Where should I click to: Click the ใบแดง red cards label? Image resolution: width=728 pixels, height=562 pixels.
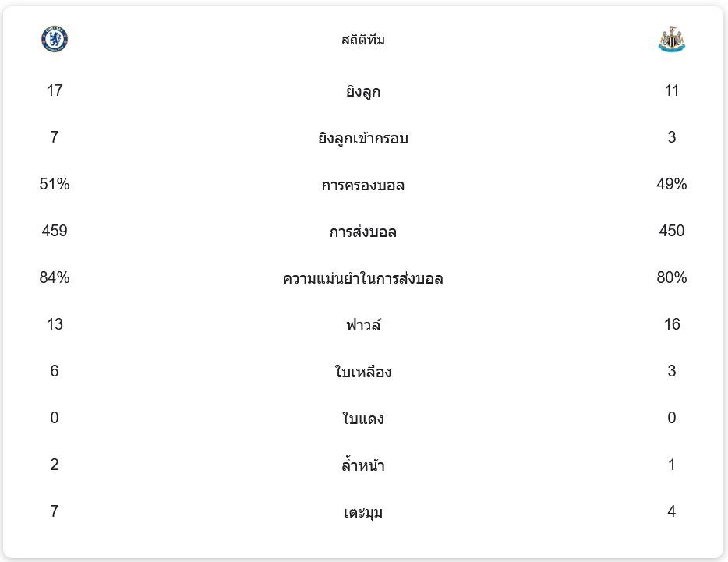(363, 419)
